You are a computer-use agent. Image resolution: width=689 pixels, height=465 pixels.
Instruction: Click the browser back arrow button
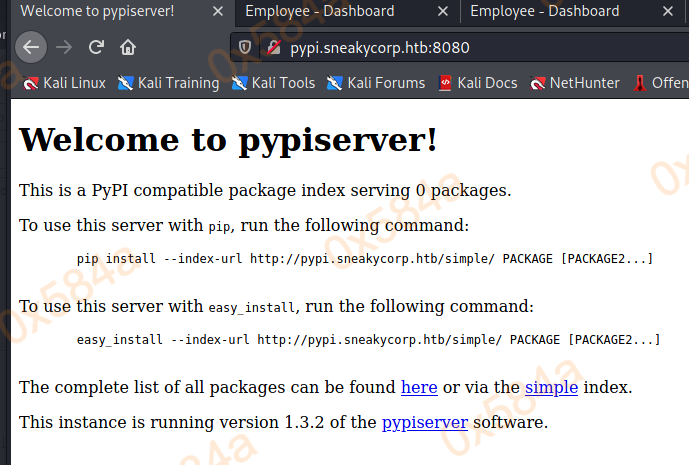(x=32, y=47)
